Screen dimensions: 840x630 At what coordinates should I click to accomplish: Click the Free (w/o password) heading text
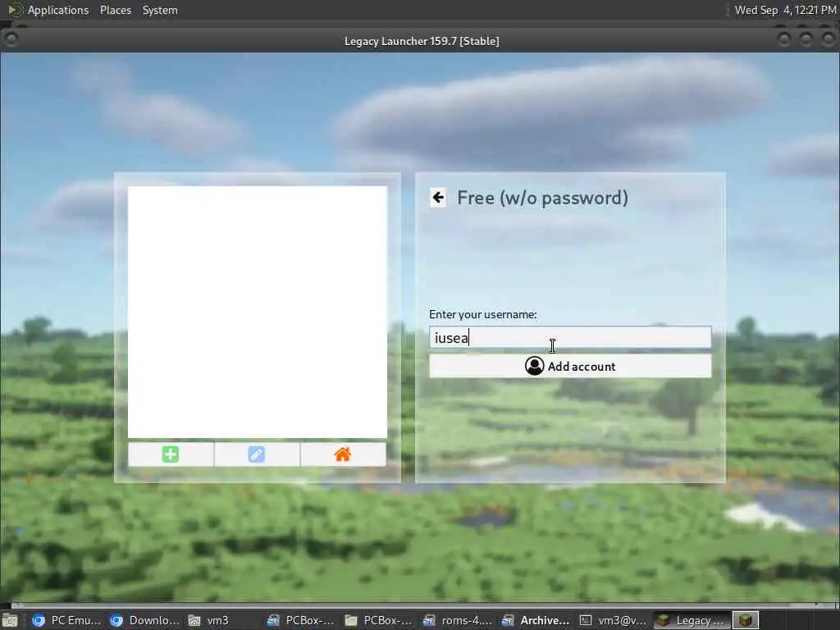click(x=542, y=198)
